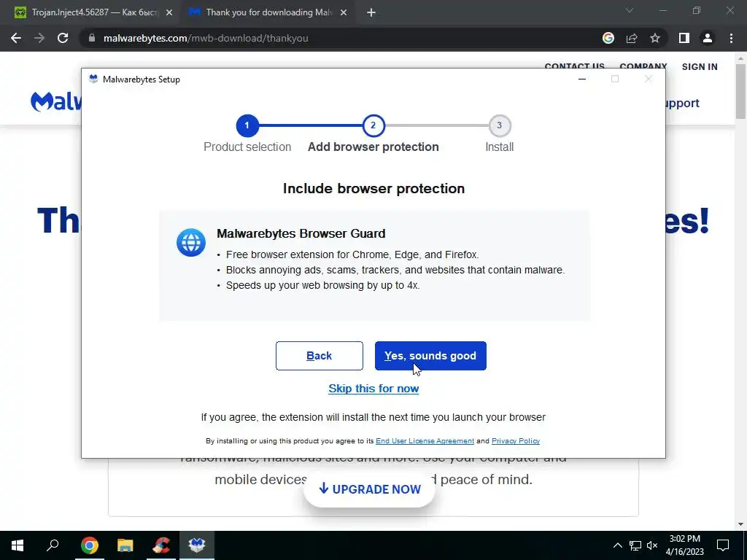Viewport: 747px width, 560px height.
Task: Close the Trojan.Inject4.56287 tab
Action: point(169,13)
